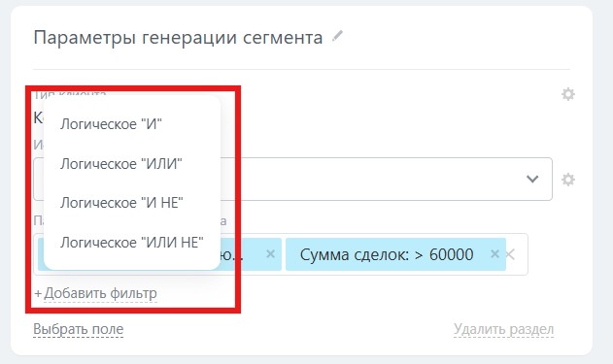Screen dimensions: 613x364
Task: Click the Параметры генерации сегмента heading
Action: [x=179, y=38]
